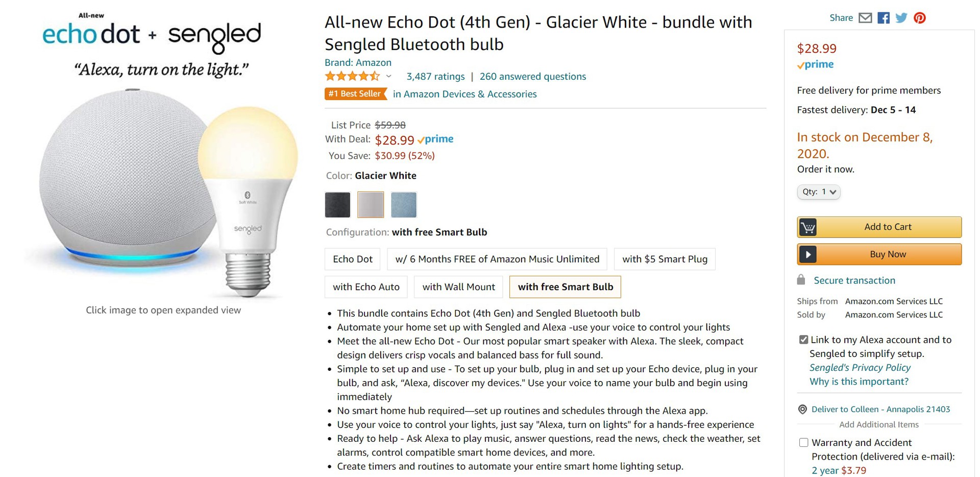Select the Charcoal color swatch
Image resolution: width=980 pixels, height=477 pixels.
click(x=338, y=205)
